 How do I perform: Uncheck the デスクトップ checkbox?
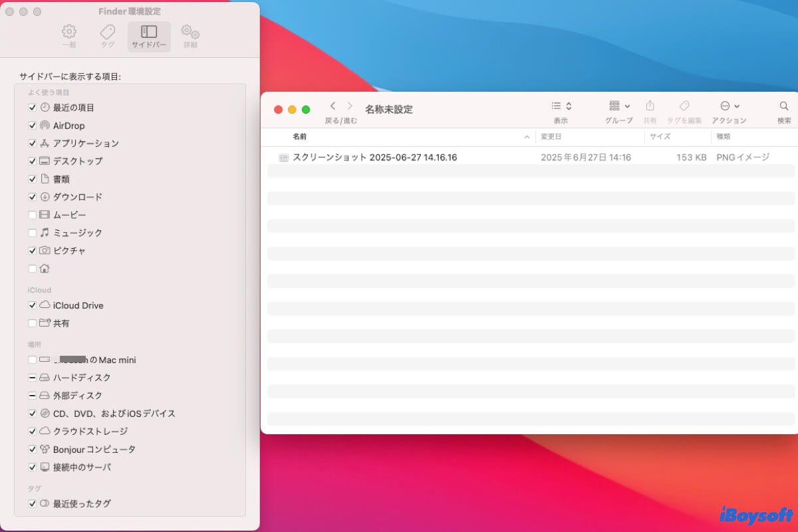pyautogui.click(x=33, y=161)
